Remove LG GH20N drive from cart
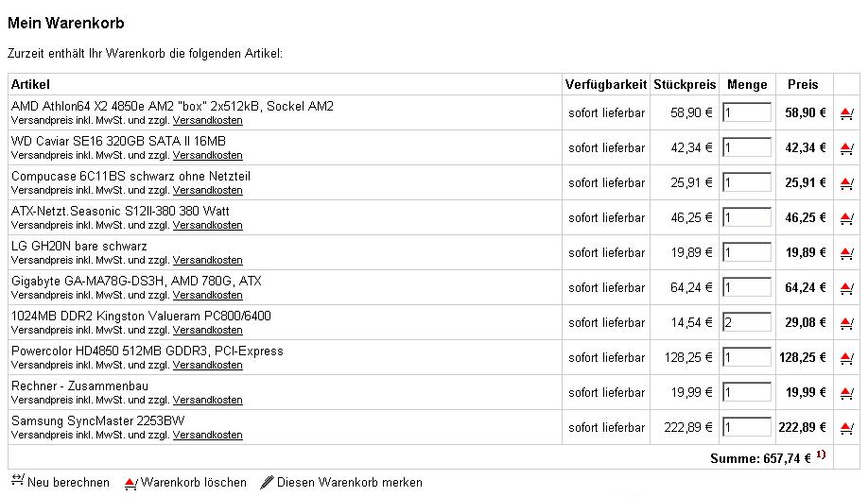 pos(846,253)
